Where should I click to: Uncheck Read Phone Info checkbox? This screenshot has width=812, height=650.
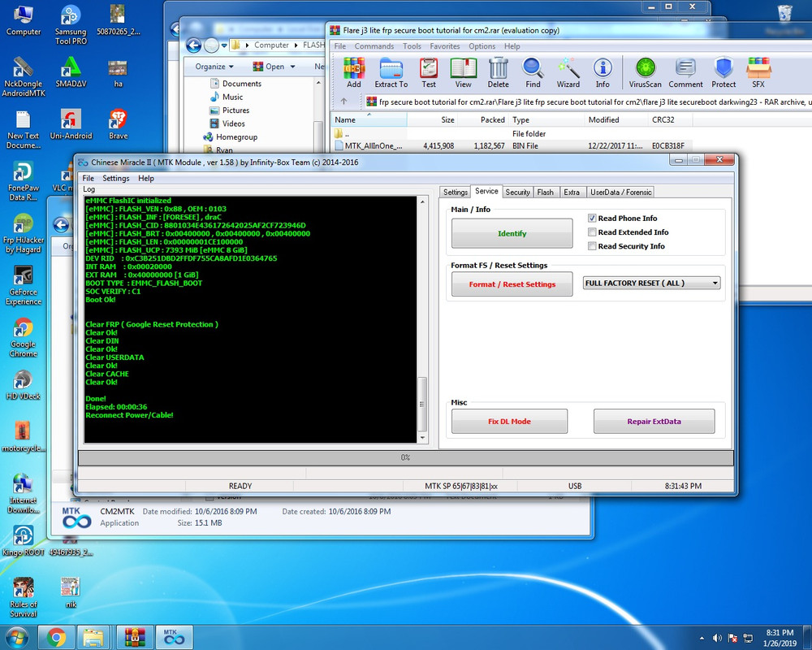click(x=592, y=219)
